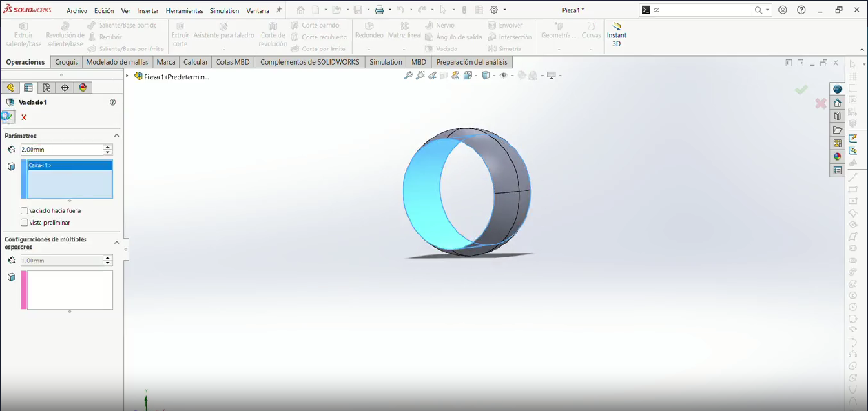Click the Print icon in the top toolbar
868x411 pixels.
(379, 10)
